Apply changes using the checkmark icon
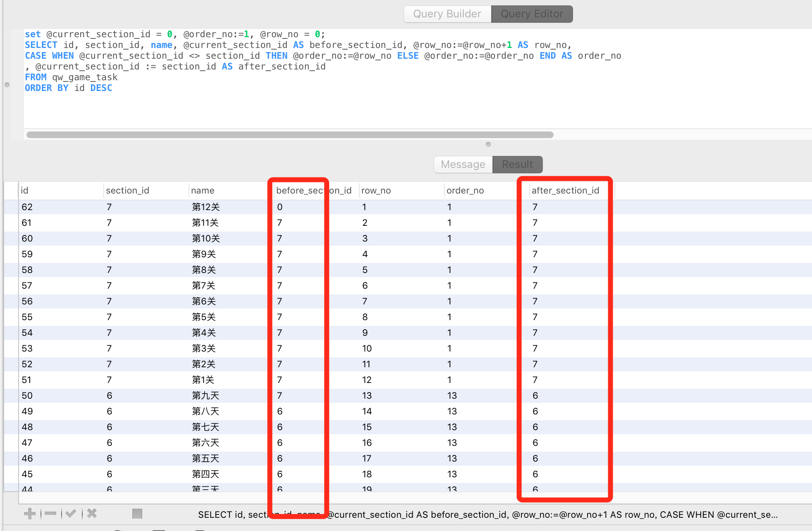Image resolution: width=812 pixels, height=531 pixels. tap(71, 513)
